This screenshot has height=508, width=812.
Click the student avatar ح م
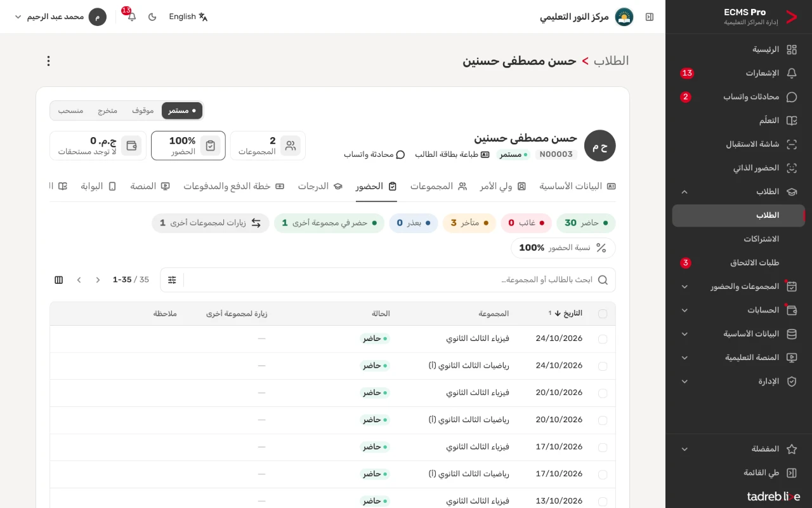[600, 146]
